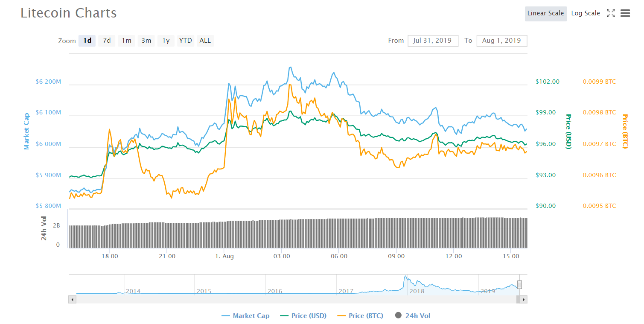Click the 2015 year label in navigator
644x324 pixels.
(x=204, y=291)
